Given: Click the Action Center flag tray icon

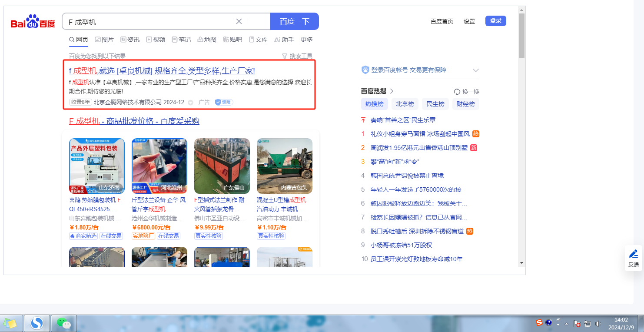Looking at the screenshot, I should pyautogui.click(x=577, y=323).
